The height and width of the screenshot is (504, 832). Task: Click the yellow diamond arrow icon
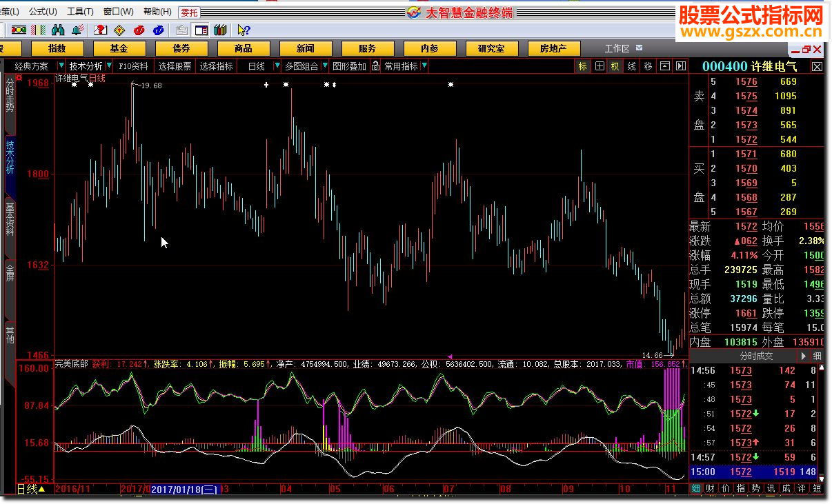point(119,30)
